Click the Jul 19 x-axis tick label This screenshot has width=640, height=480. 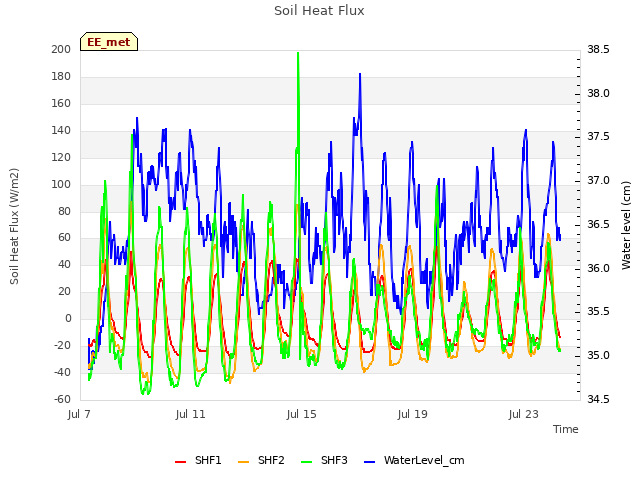point(412,414)
